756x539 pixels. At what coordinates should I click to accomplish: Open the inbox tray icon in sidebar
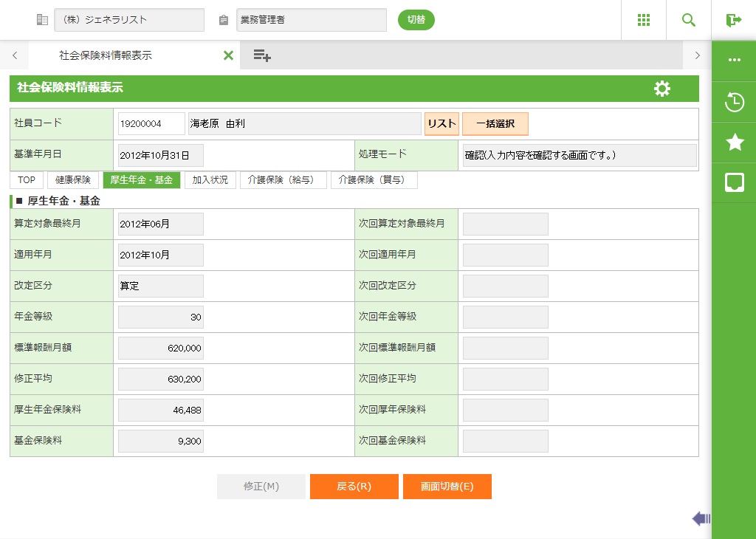[x=734, y=183]
